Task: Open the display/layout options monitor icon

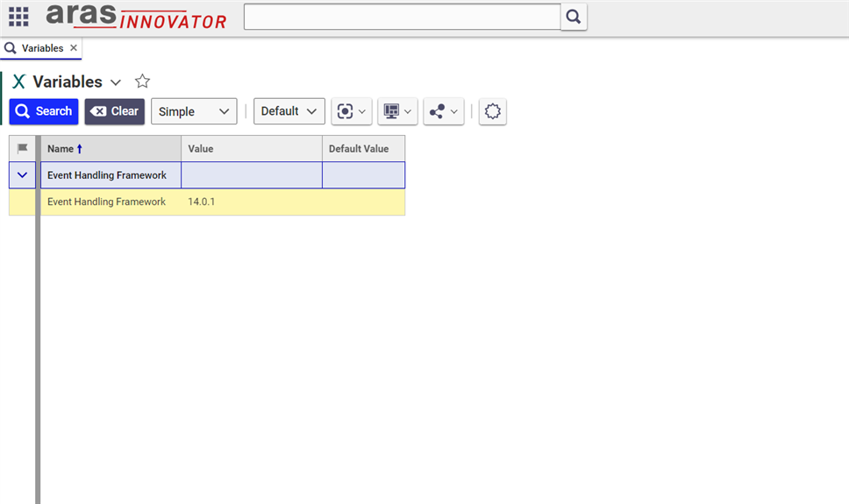Action: pyautogui.click(x=397, y=111)
